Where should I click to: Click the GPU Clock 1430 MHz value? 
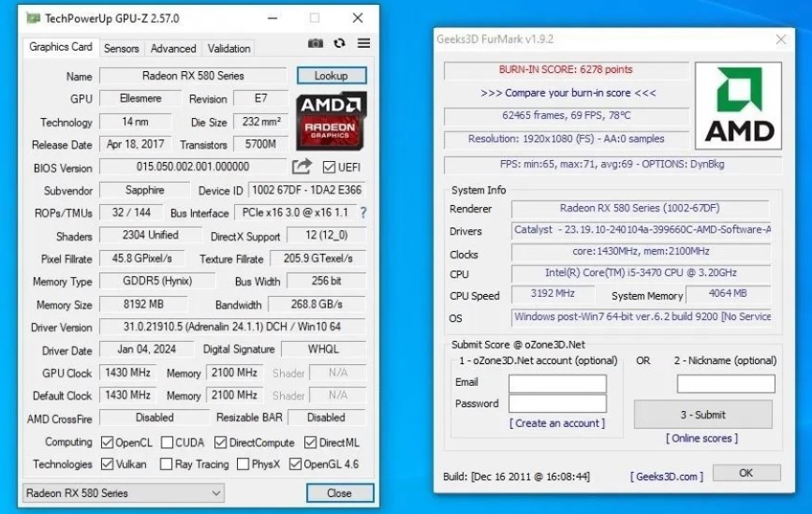tap(128, 373)
